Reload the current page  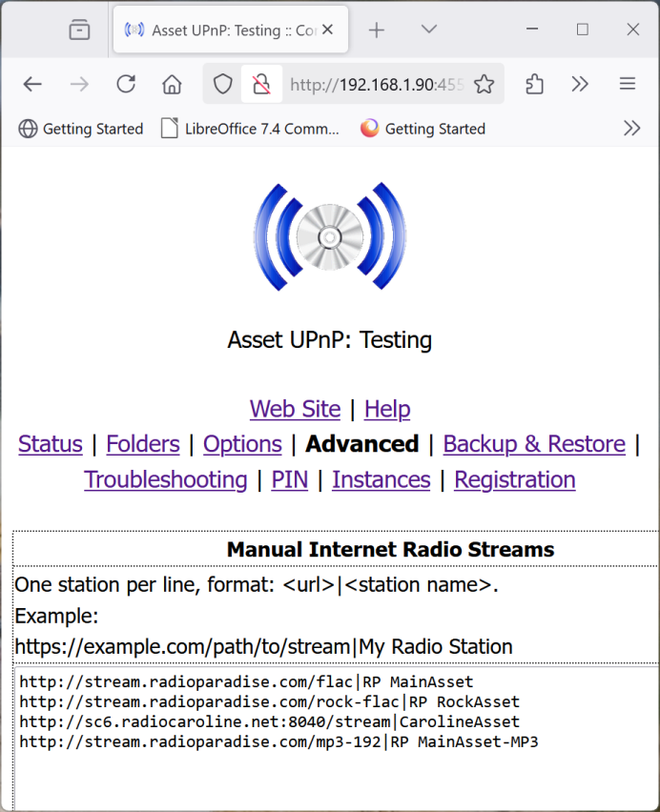(126, 85)
